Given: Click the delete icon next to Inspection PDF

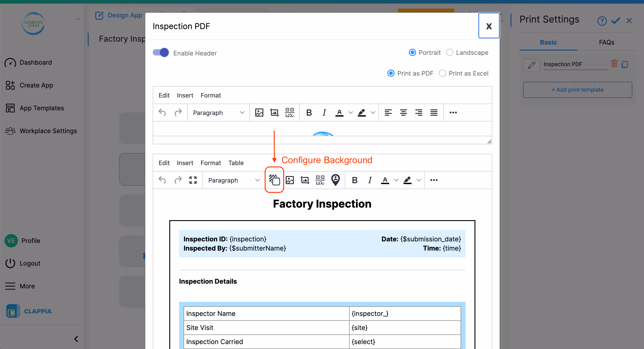Looking at the screenshot, I should (614, 64).
